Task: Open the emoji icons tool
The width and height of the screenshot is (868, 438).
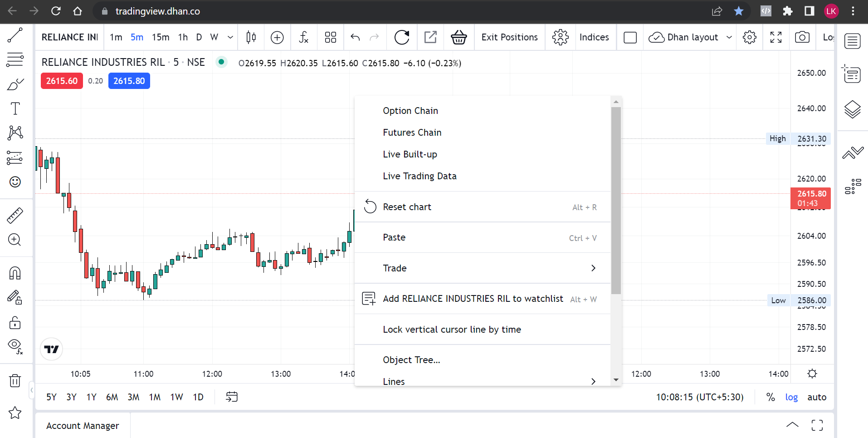Action: [x=15, y=182]
